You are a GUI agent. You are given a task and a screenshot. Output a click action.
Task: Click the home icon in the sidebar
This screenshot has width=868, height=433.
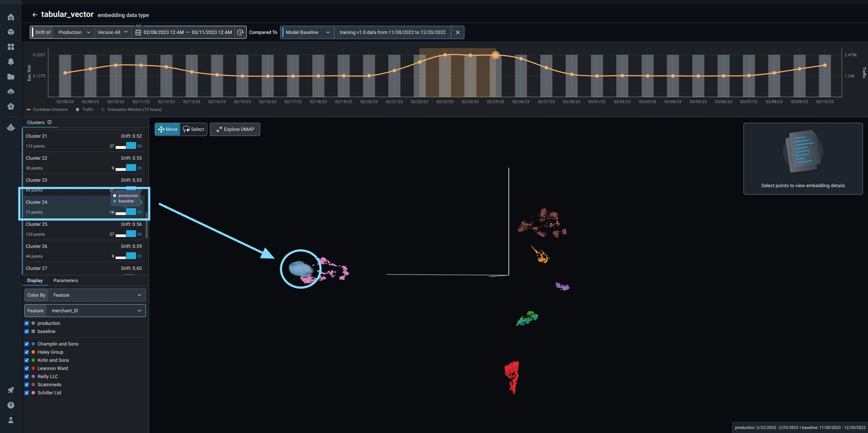11,17
